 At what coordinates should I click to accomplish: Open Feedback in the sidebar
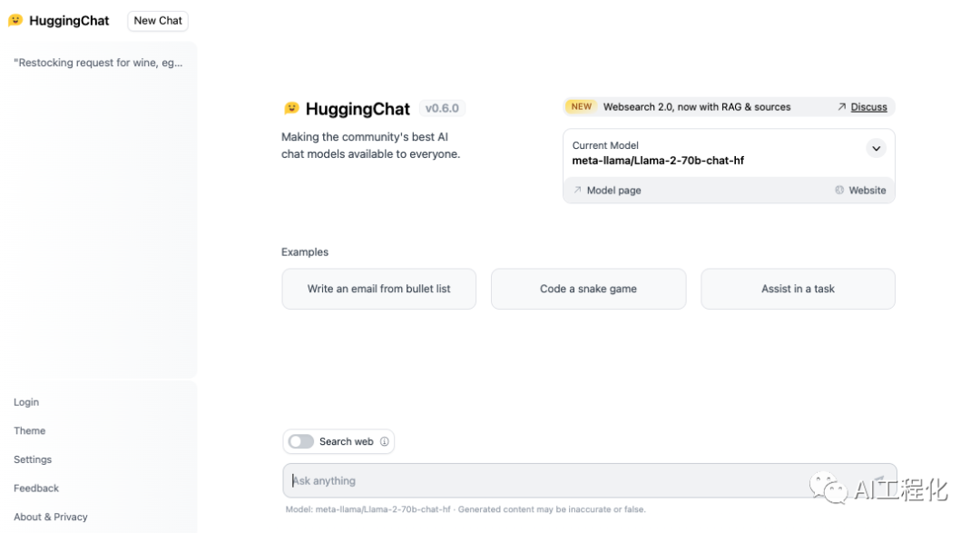36,489
